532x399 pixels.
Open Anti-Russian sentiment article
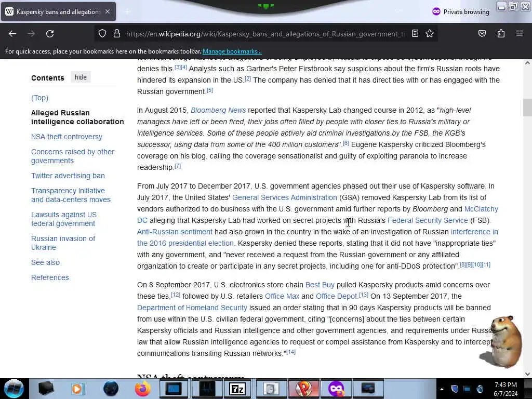(x=175, y=232)
